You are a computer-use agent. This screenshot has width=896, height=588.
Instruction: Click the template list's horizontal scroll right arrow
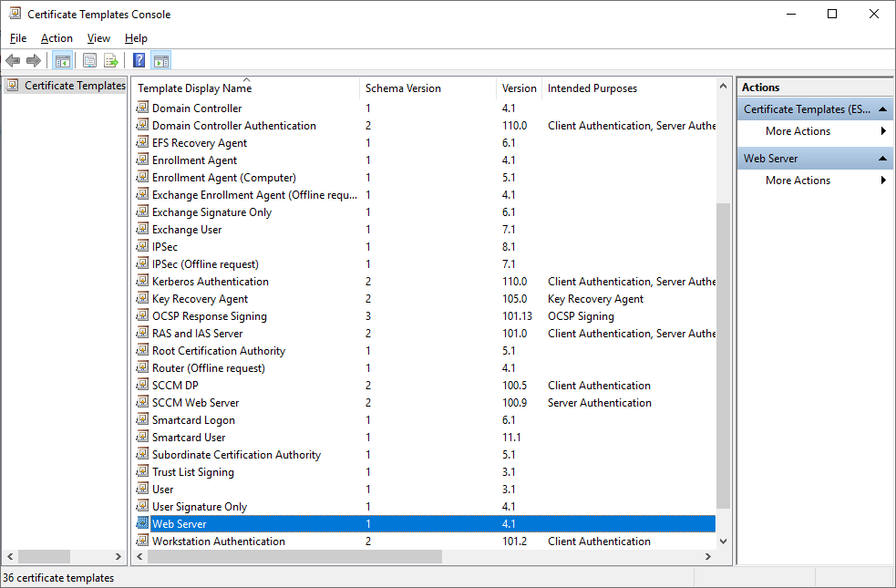tap(708, 557)
